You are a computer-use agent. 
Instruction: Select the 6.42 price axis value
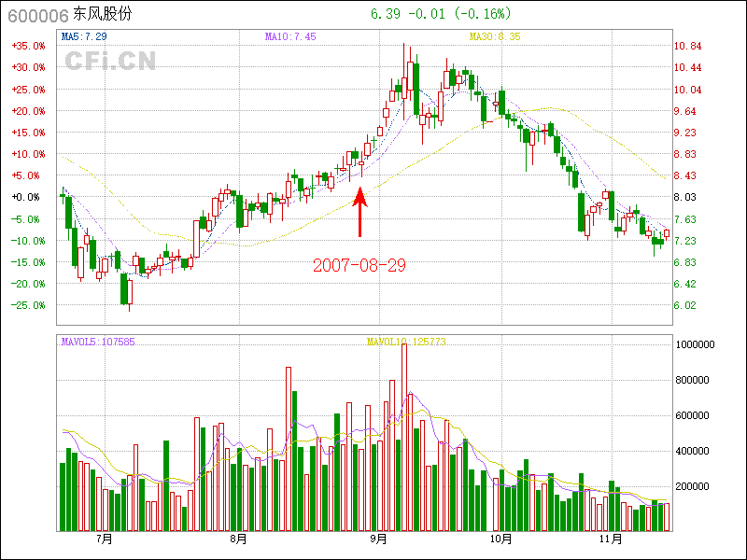pos(684,284)
